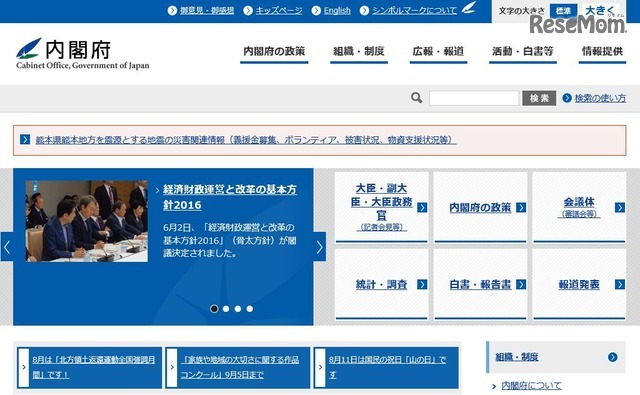640x395 pixels.
Task: Advance carousel with right arrow
Action: tap(320, 247)
